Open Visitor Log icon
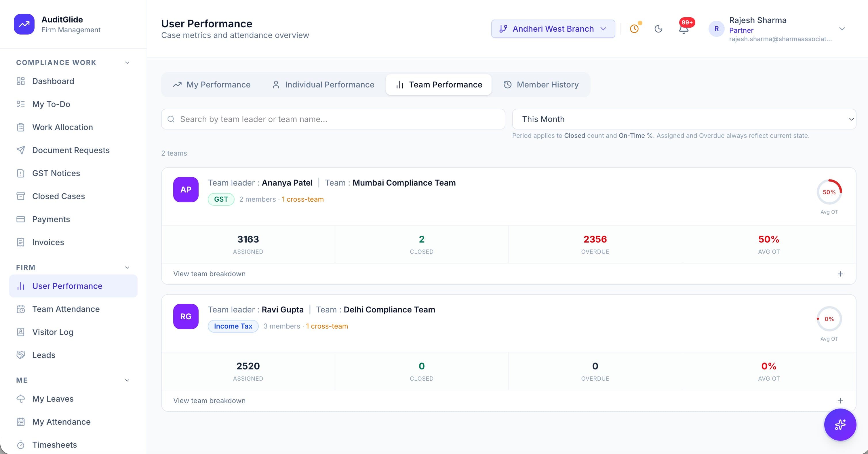 20,332
